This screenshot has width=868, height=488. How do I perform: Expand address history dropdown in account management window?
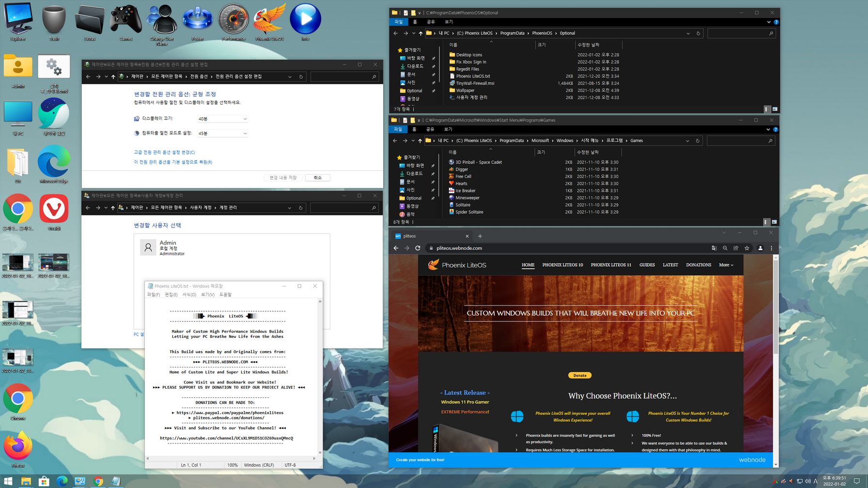click(290, 208)
